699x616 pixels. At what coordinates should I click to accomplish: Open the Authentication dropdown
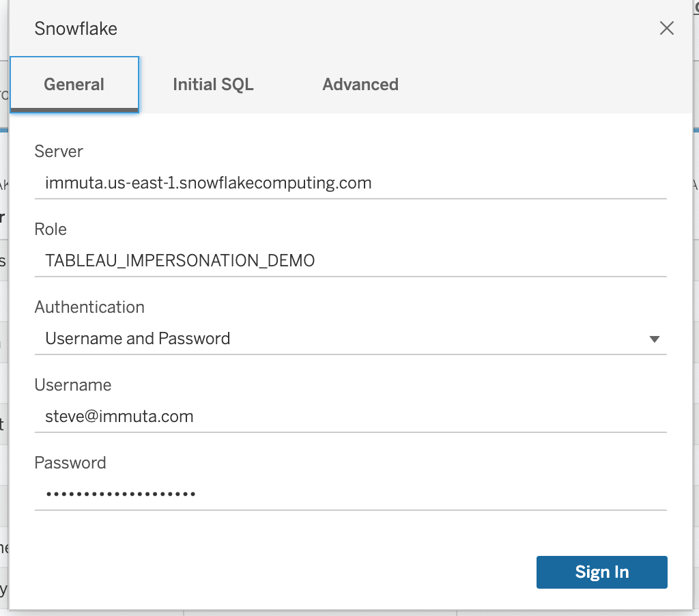coord(350,339)
